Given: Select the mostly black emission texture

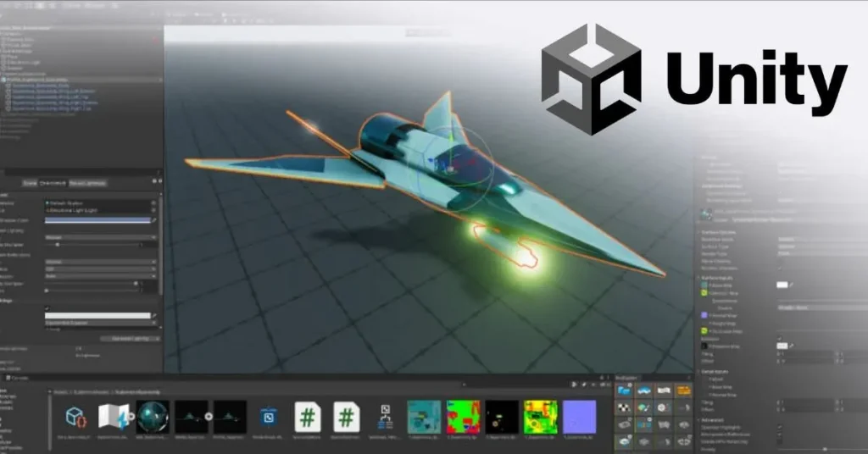Looking at the screenshot, I should 502,417.
